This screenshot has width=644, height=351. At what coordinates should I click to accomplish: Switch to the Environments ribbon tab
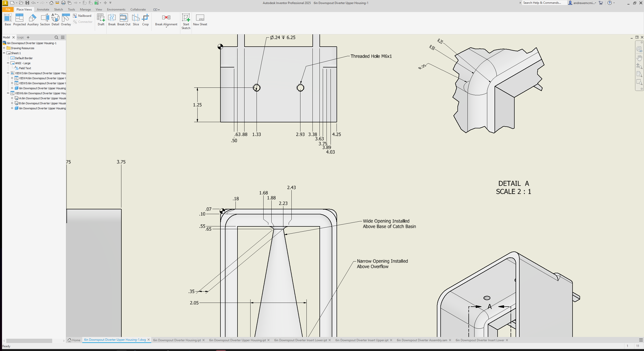[116, 10]
